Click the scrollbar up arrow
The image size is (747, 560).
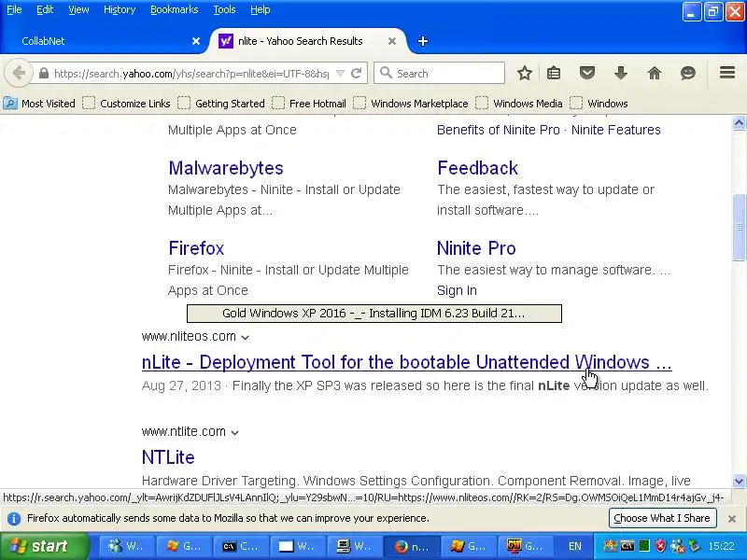coord(739,123)
